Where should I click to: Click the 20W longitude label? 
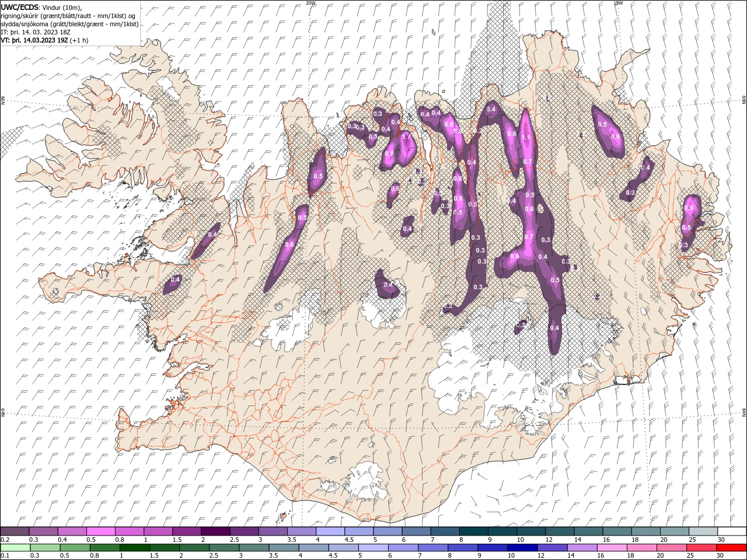pos(310,3)
